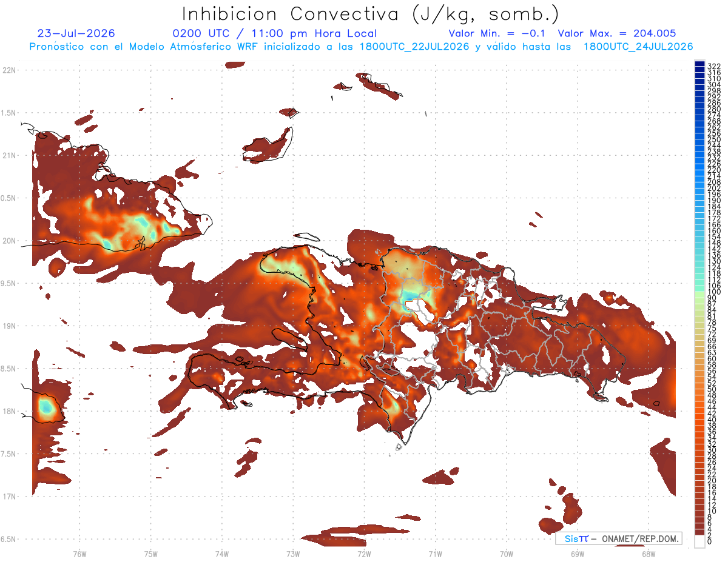Viewport: 728px width, 562px height.
Task: Select the date text '23-Jul-2026'
Action: (x=76, y=33)
